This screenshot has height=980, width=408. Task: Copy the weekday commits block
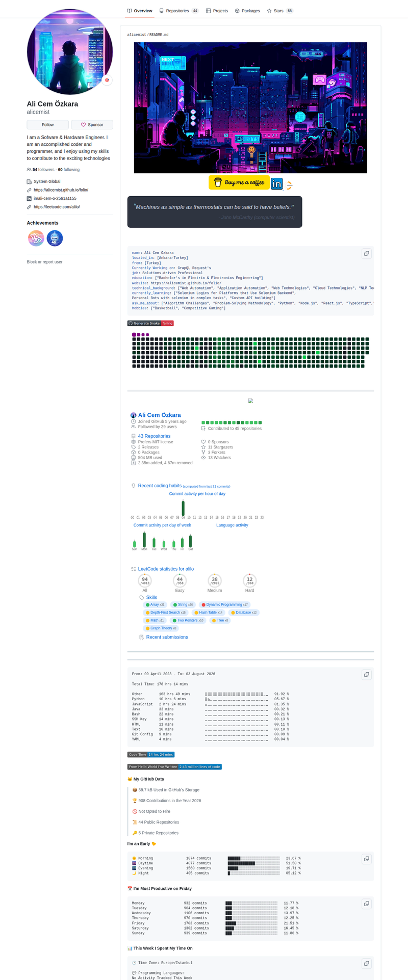[366, 904]
